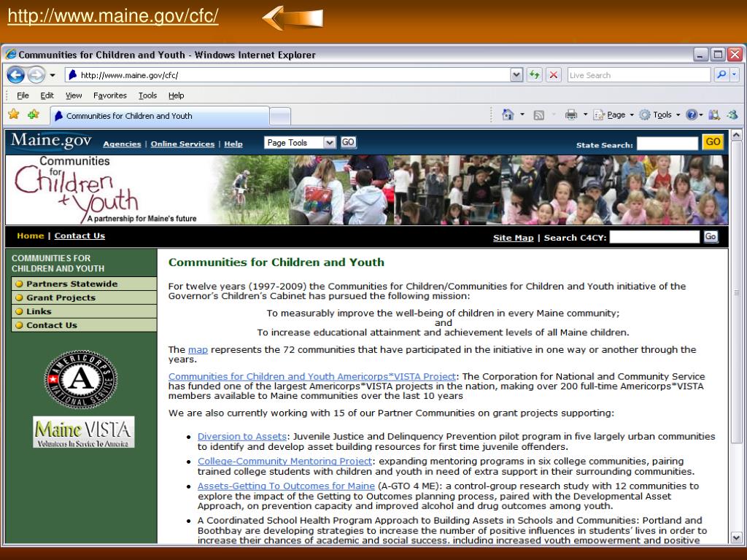Click the IE Forward arrow button
Screen dimensions: 747x560
(36, 75)
